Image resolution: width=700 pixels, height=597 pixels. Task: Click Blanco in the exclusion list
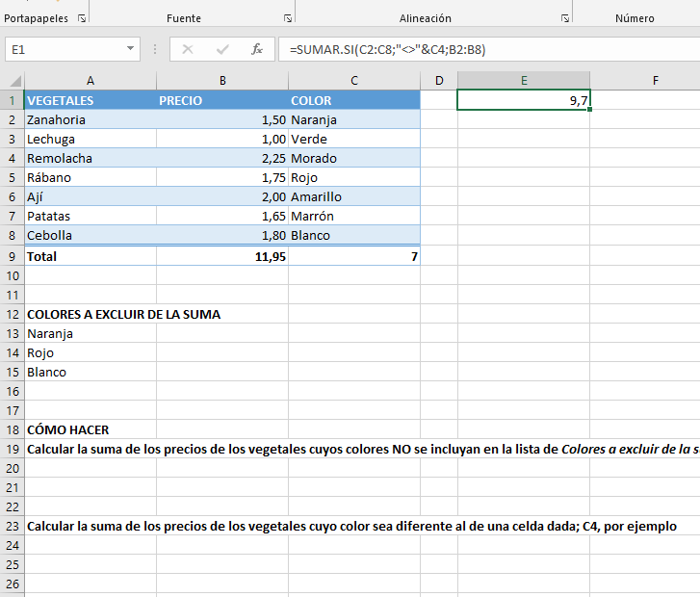click(91, 372)
